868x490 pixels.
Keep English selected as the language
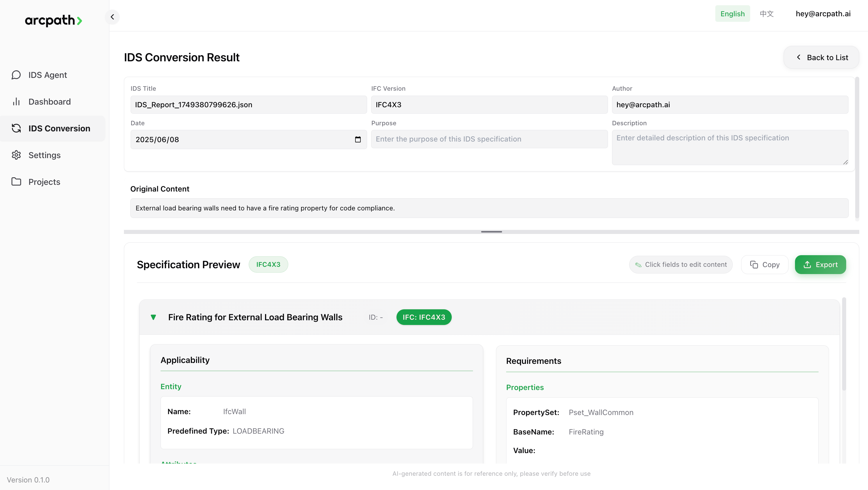(732, 13)
